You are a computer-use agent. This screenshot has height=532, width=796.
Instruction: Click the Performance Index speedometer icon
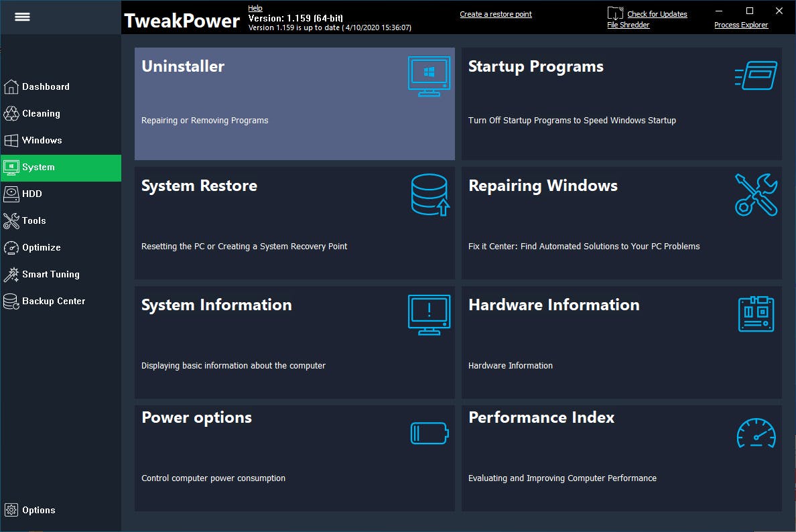(x=756, y=433)
